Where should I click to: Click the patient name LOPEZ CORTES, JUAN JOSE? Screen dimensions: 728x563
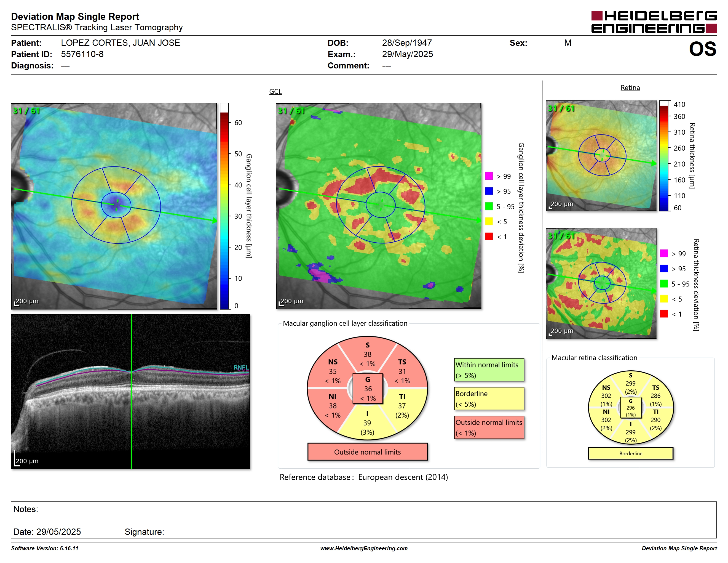click(x=120, y=43)
